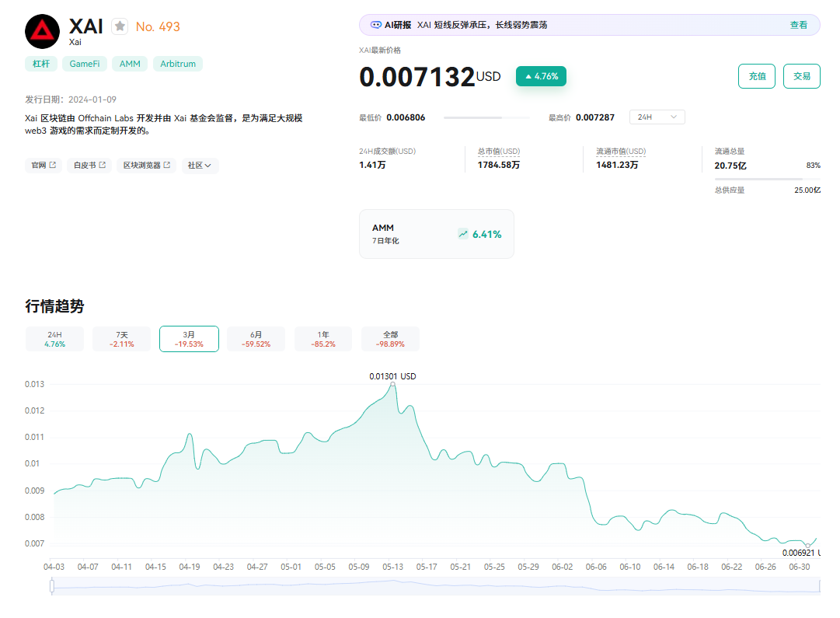Click the 发行日期 2024-01-09 text
This screenshot has height=618, width=840.
(x=71, y=100)
